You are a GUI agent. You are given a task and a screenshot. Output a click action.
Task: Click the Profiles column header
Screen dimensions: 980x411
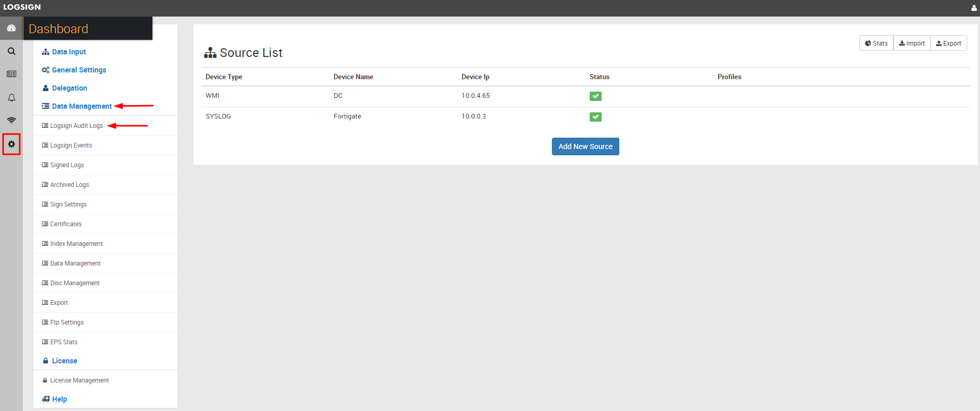(x=729, y=77)
